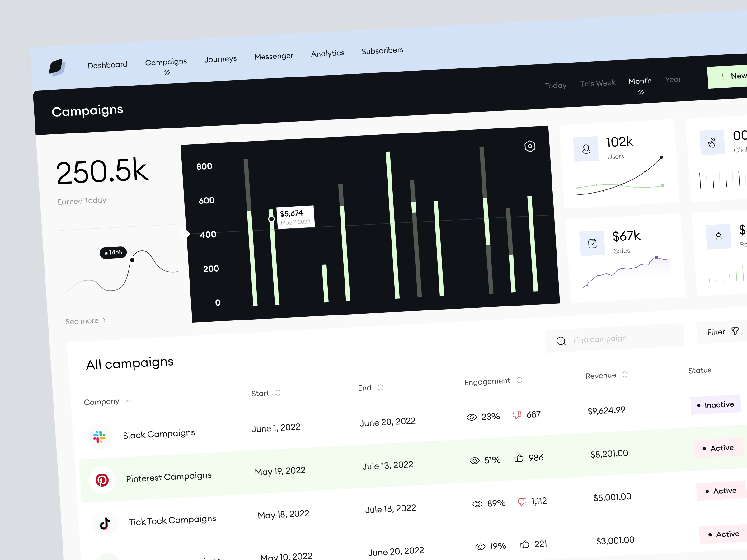Click eye icon beside 23% engagement
747x560 pixels.
point(472,417)
